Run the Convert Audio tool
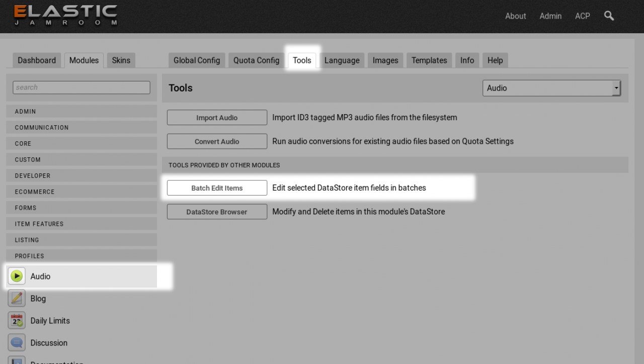Viewport: 644px width, 364px height. 217,141
